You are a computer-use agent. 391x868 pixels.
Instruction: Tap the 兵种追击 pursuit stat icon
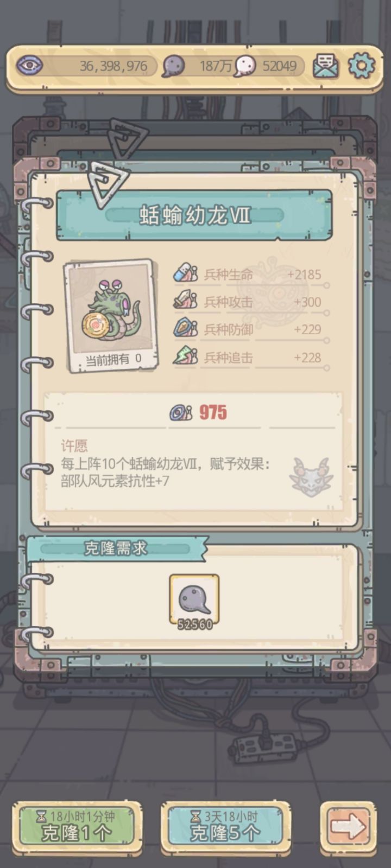[185, 356]
